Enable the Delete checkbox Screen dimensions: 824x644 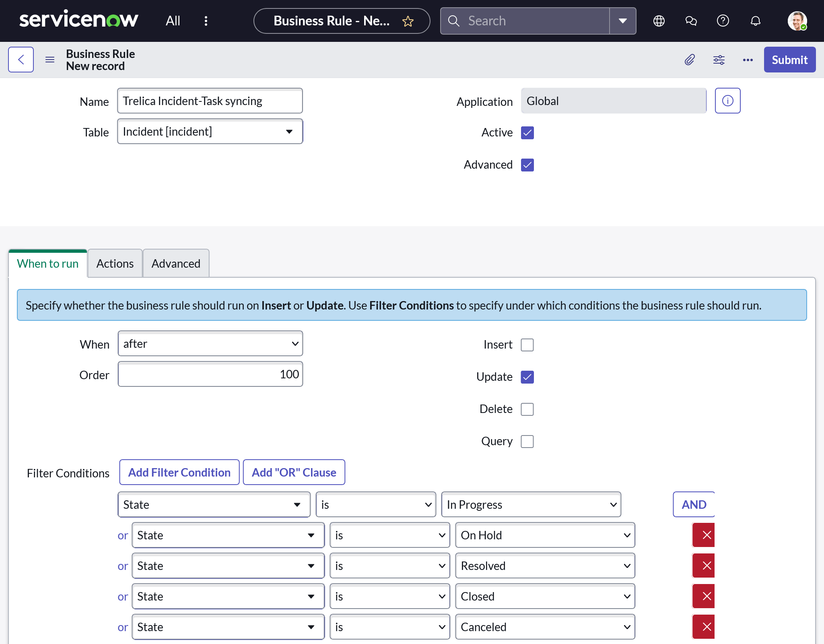[x=527, y=409]
